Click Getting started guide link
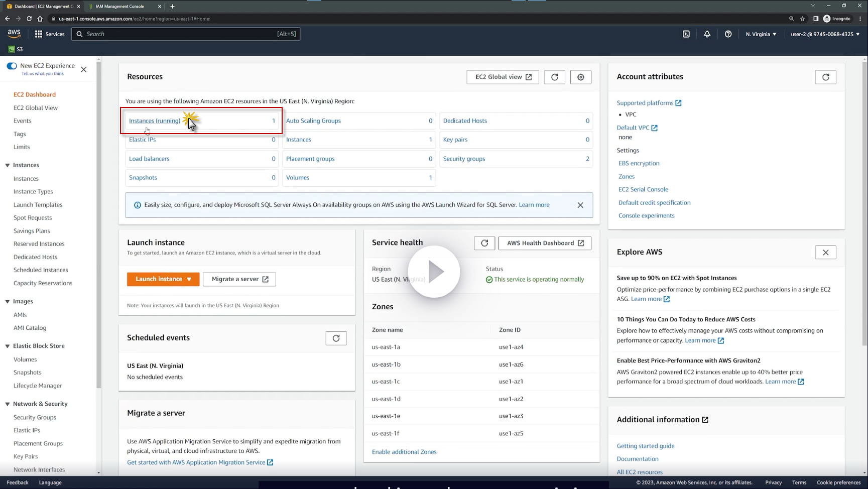The image size is (868, 489). pos(646,446)
